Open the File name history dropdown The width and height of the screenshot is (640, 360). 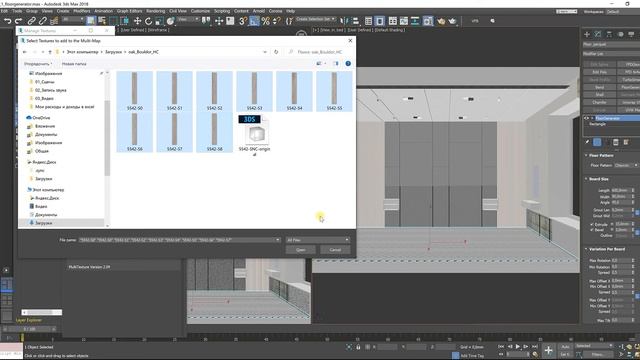tap(278, 240)
